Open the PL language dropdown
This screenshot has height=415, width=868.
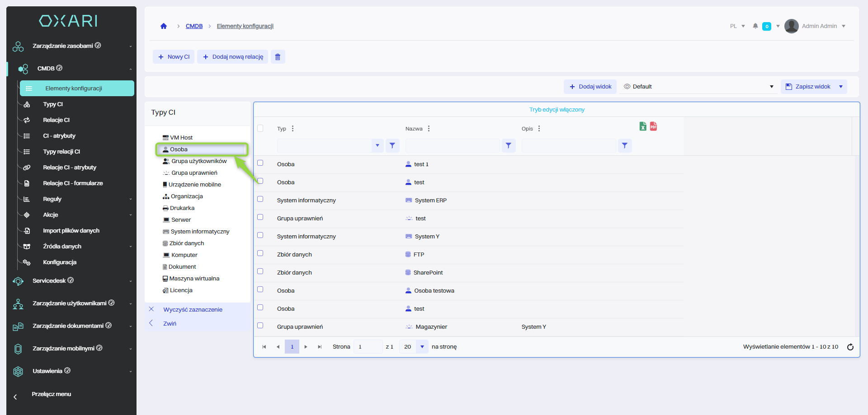737,26
